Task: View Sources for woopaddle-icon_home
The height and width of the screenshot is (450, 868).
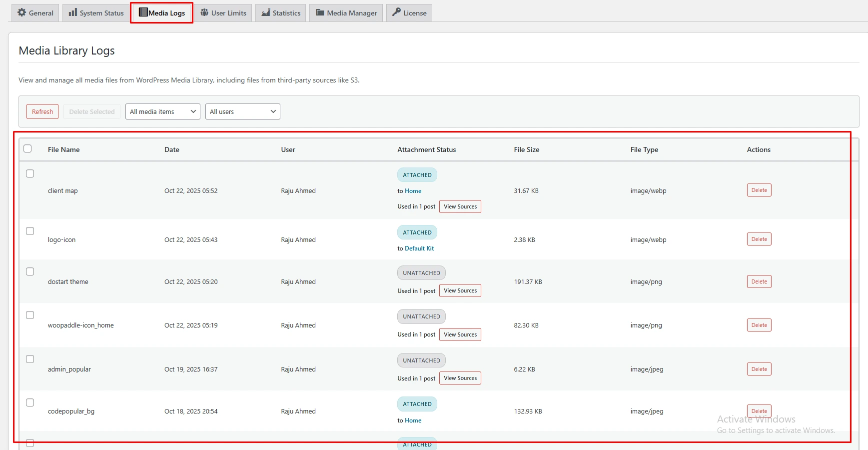Action: (460, 334)
